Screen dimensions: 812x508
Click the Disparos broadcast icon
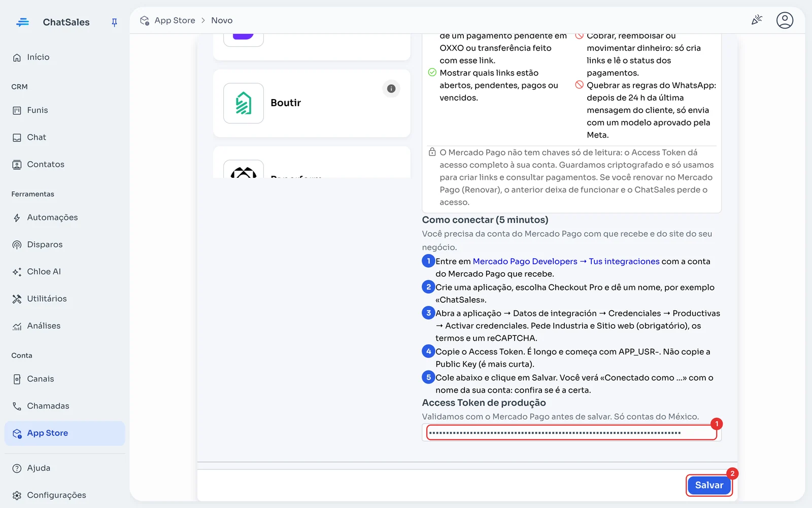17,245
